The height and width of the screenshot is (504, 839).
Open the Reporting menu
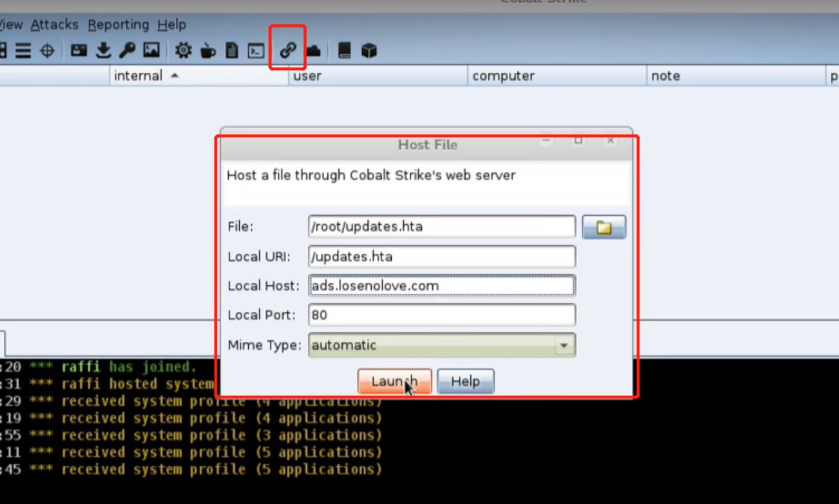tap(118, 25)
